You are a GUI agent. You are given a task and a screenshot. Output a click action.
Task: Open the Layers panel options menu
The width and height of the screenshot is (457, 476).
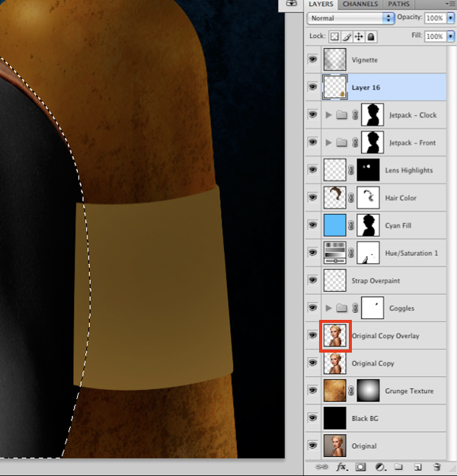click(451, 4)
